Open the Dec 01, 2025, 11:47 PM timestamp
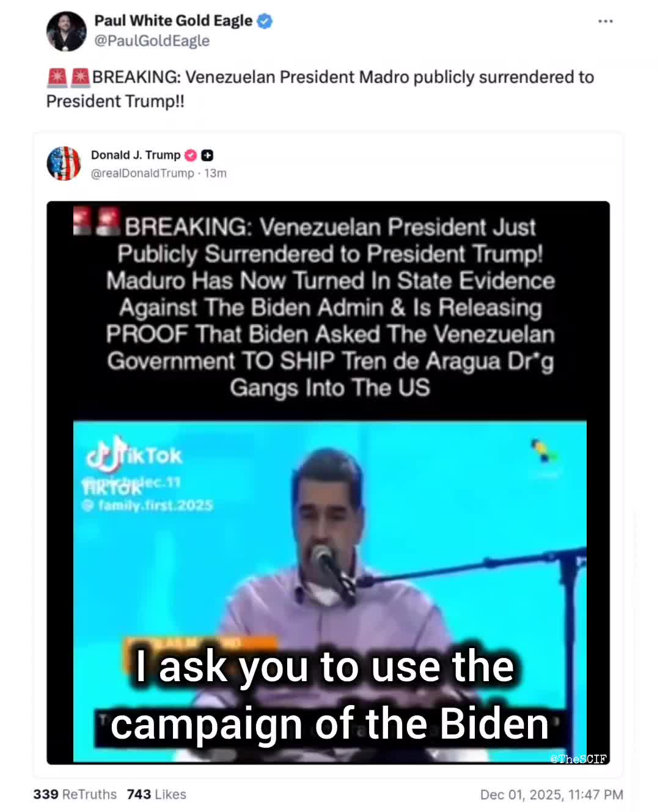Screen dimensions: 660x812 coord(551,795)
